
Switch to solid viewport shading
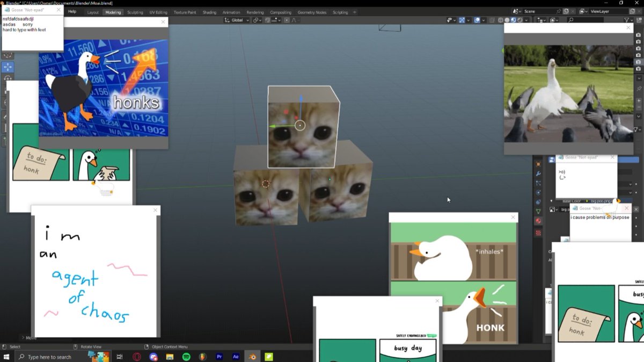[507, 20]
